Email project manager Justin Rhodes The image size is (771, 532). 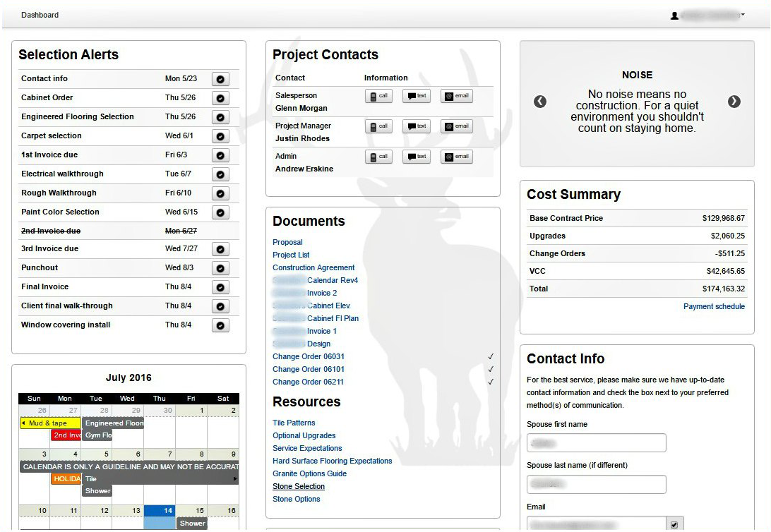456,127
